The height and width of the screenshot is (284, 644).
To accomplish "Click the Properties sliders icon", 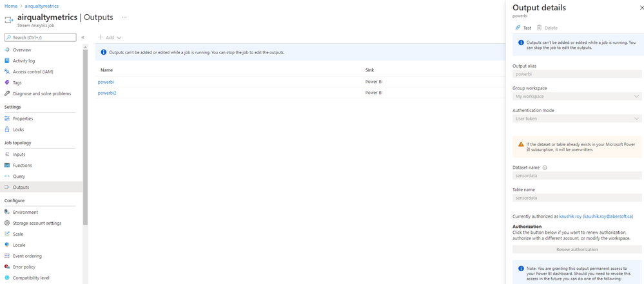I will pos(6,118).
